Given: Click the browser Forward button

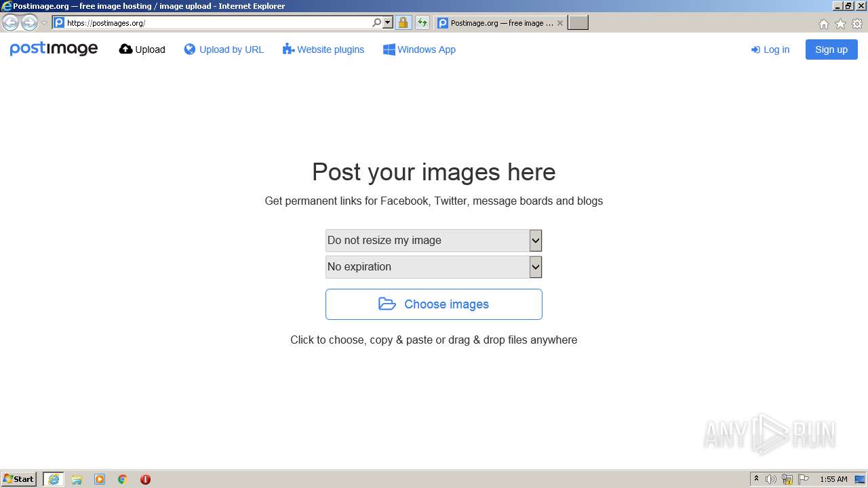Looking at the screenshot, I should click(x=29, y=23).
